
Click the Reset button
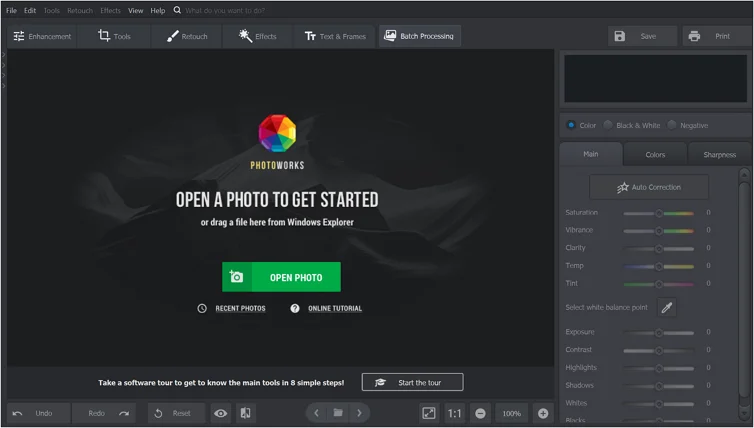pos(176,413)
